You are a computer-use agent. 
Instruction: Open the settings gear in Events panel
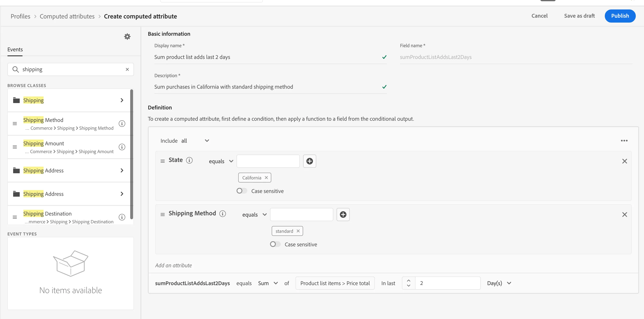[x=127, y=37]
